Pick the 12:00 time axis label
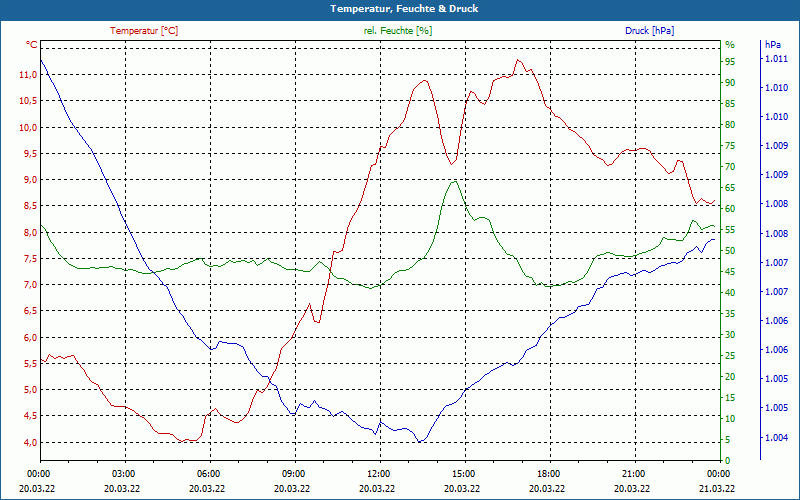Screen dimensions: 800x500 (378, 473)
